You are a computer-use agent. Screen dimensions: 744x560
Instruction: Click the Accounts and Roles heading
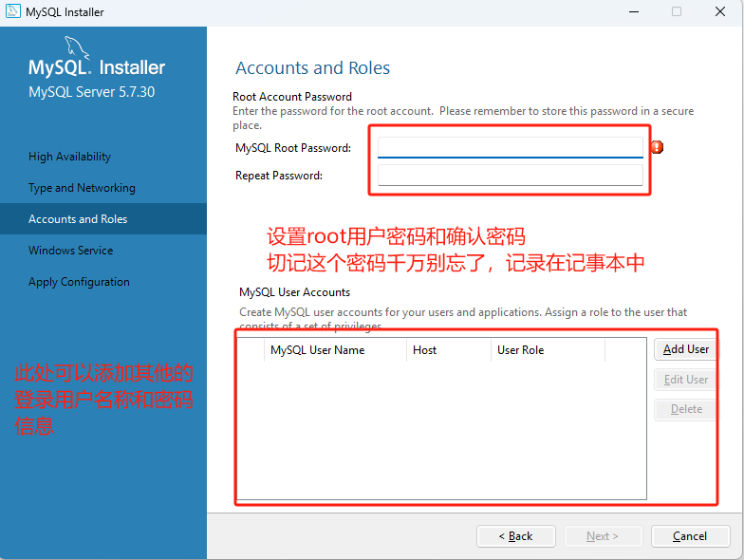[313, 68]
